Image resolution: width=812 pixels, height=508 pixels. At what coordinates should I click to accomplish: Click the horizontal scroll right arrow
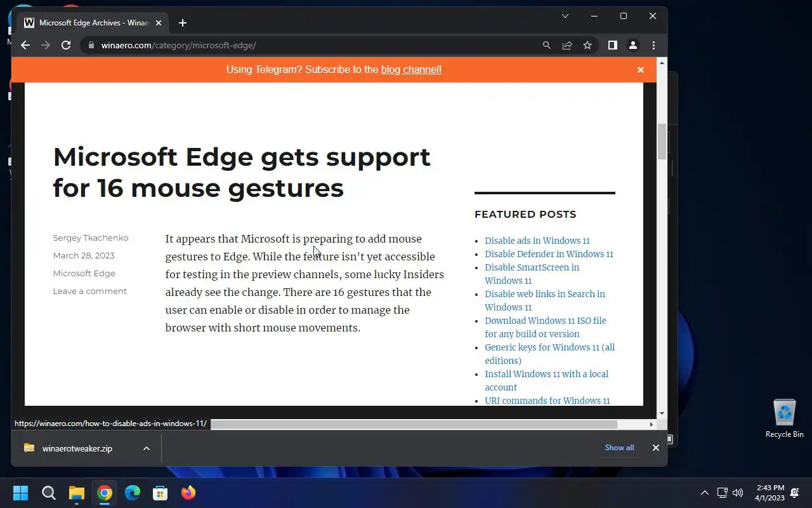tap(651, 424)
